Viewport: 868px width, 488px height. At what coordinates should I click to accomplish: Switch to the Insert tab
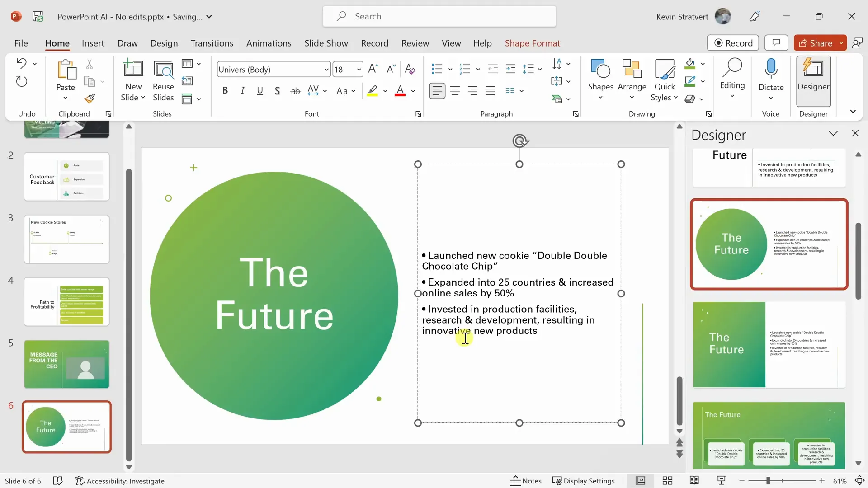point(93,43)
